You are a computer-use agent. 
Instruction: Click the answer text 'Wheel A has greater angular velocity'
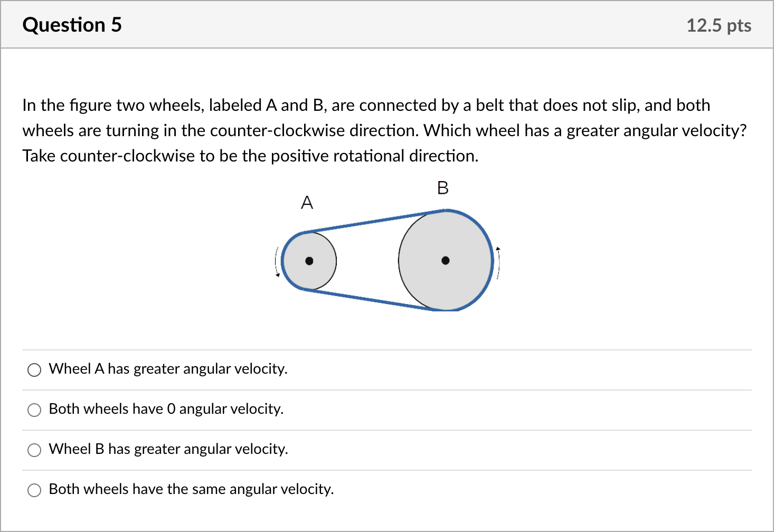(x=168, y=369)
